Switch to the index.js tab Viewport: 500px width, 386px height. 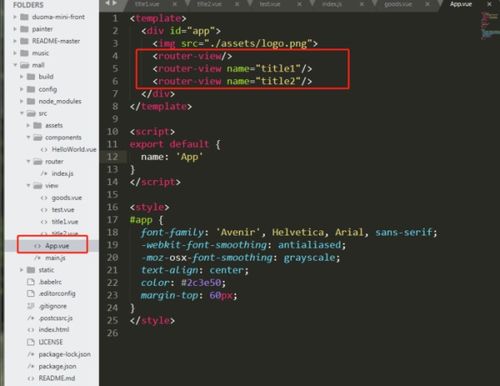coord(332,4)
